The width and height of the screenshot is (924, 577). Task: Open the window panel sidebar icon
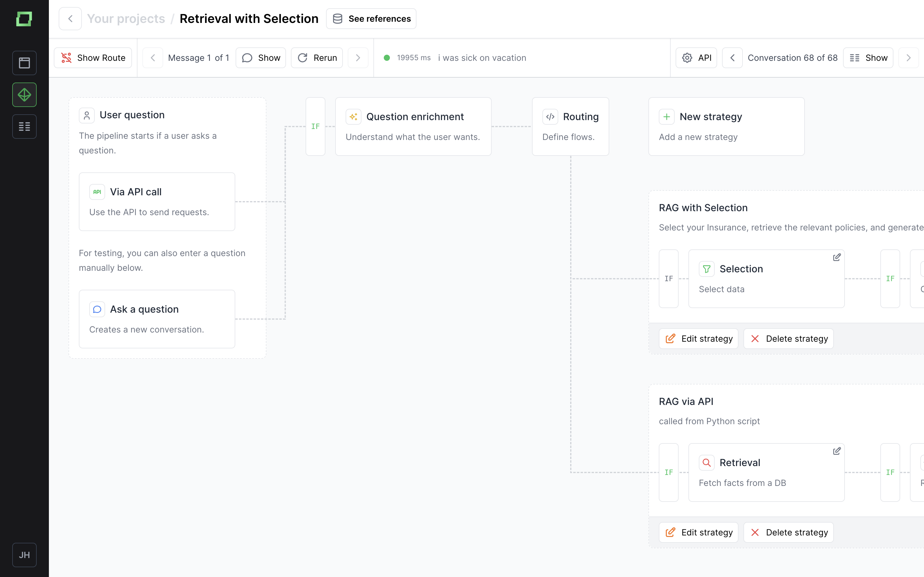point(24,63)
